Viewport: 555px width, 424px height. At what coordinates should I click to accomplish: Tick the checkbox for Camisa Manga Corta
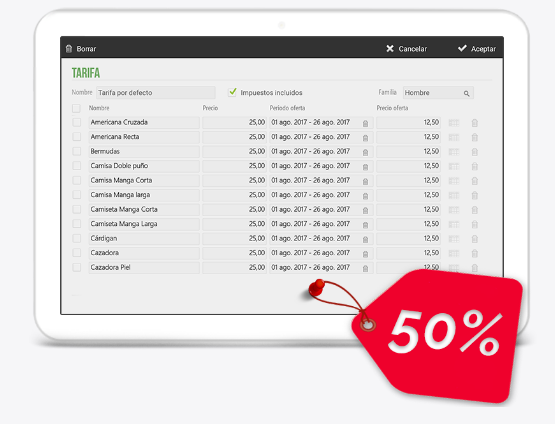76,181
